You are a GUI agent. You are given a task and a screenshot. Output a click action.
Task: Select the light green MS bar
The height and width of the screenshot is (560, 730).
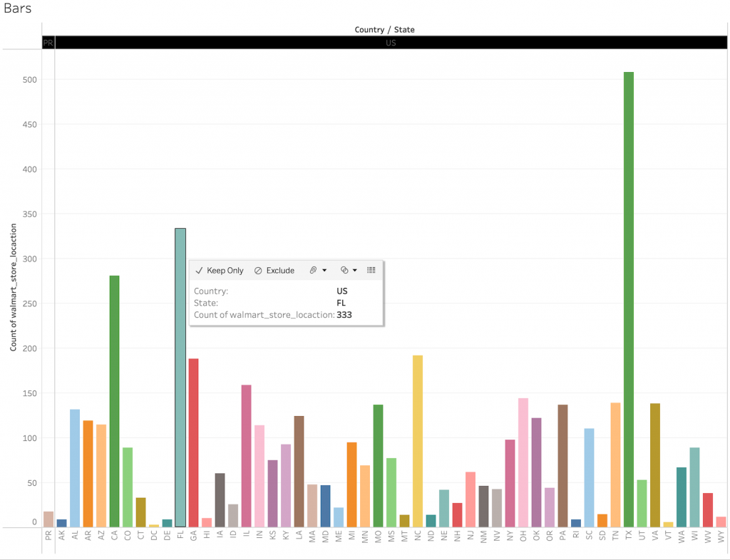pos(391,492)
